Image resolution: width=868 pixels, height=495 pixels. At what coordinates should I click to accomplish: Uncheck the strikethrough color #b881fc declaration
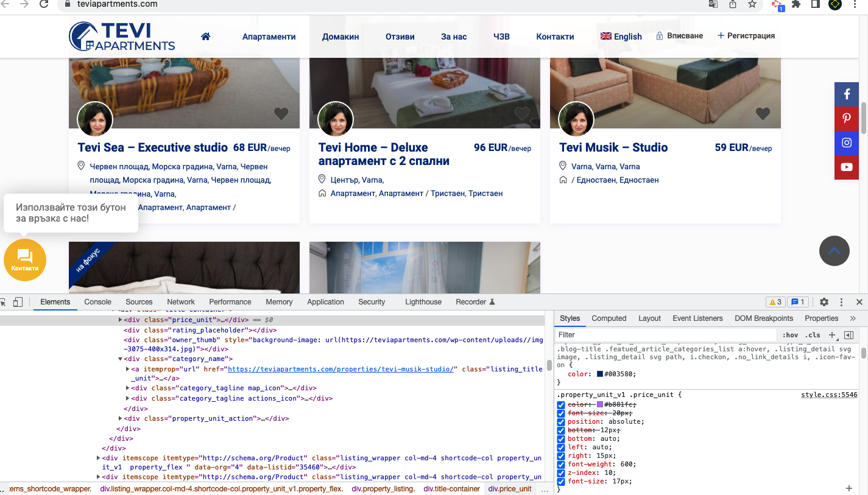coord(561,405)
